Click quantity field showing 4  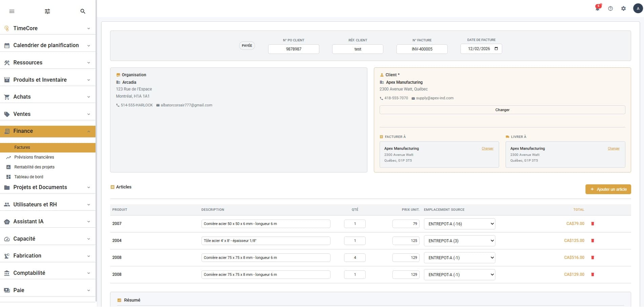(355, 258)
